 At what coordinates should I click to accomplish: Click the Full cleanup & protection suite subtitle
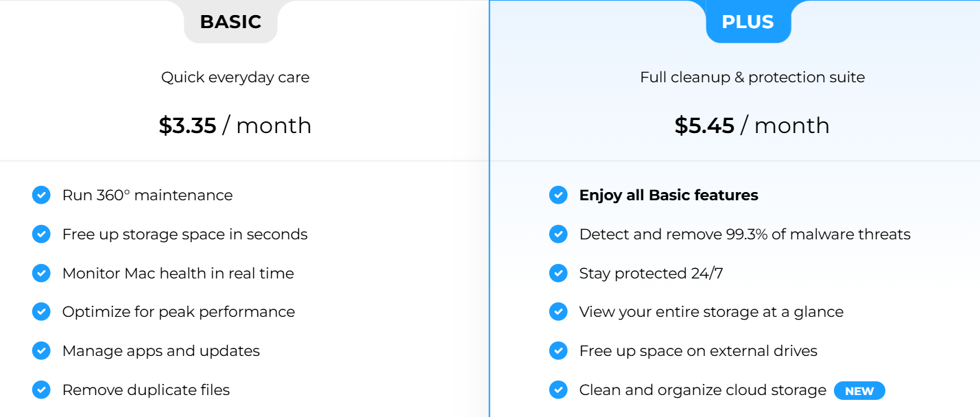coord(752,77)
